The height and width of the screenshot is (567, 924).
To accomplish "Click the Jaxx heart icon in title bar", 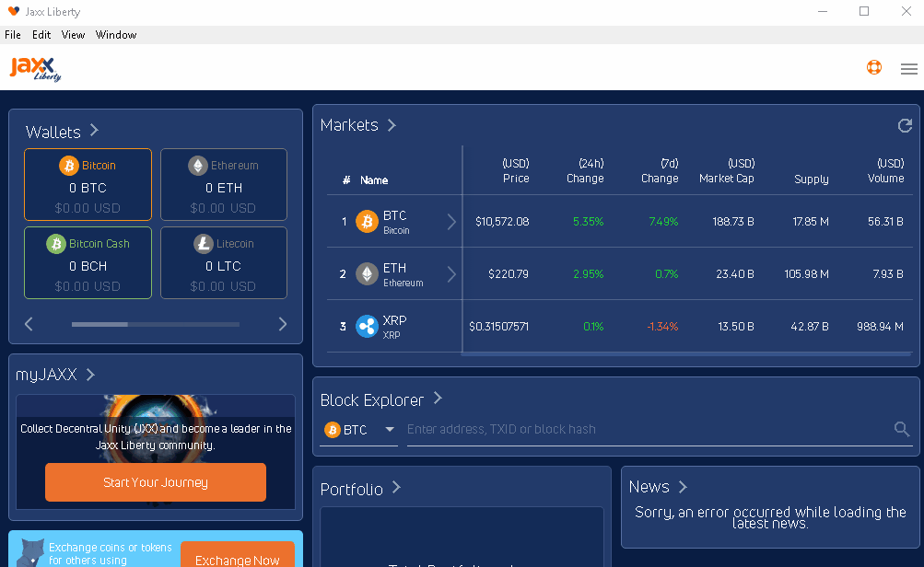I will pos(14,11).
